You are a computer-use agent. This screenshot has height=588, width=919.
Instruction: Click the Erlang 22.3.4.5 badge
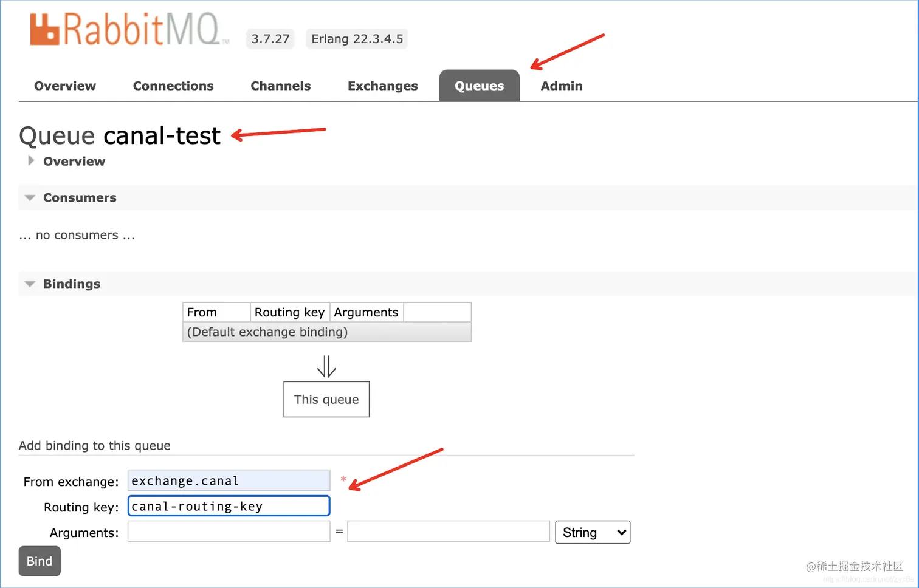[x=357, y=39]
